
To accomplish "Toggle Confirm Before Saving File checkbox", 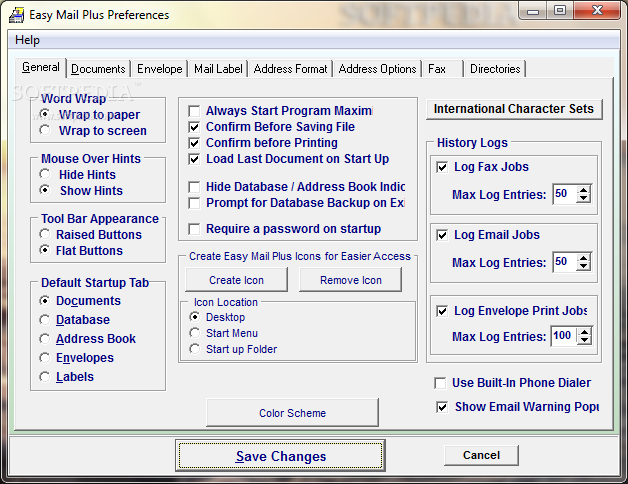I will point(194,127).
